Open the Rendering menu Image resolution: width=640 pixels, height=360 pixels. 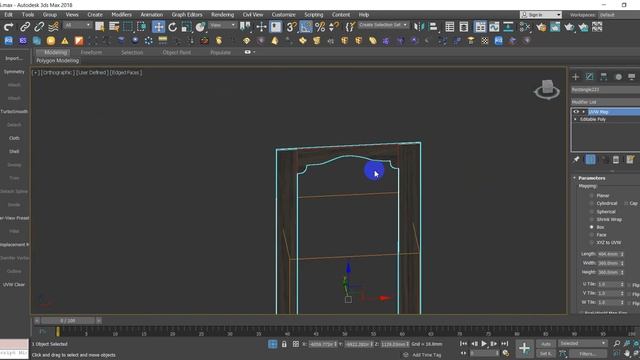222,14
